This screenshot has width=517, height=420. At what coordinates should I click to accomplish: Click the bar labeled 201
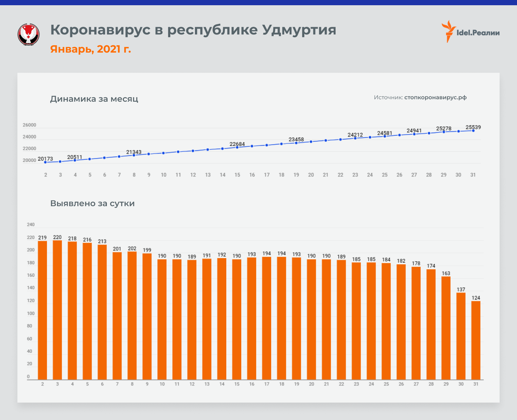117,316
